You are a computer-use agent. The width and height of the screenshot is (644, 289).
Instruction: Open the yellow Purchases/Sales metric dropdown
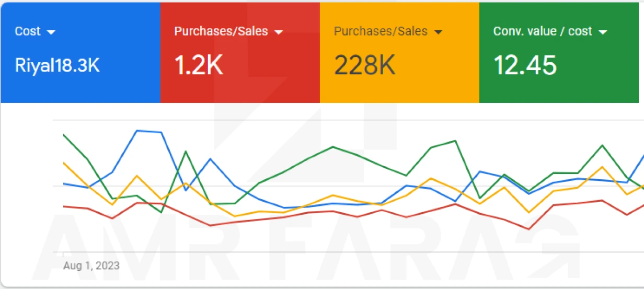pyautogui.click(x=438, y=32)
